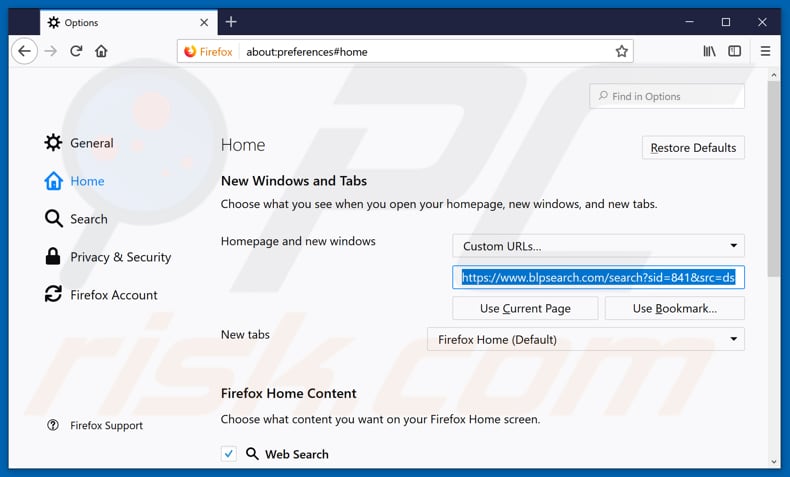Click the Use Current Page button
The width and height of the screenshot is (790, 477).
click(525, 308)
